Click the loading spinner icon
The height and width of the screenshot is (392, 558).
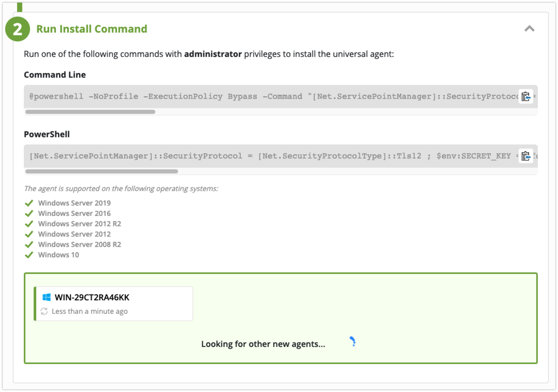tap(353, 341)
